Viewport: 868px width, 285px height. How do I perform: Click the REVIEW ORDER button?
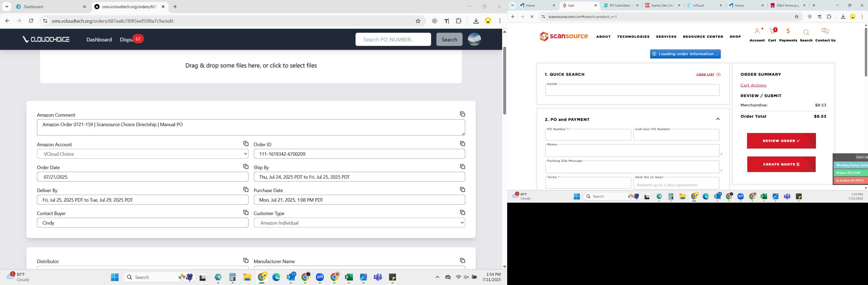781,141
